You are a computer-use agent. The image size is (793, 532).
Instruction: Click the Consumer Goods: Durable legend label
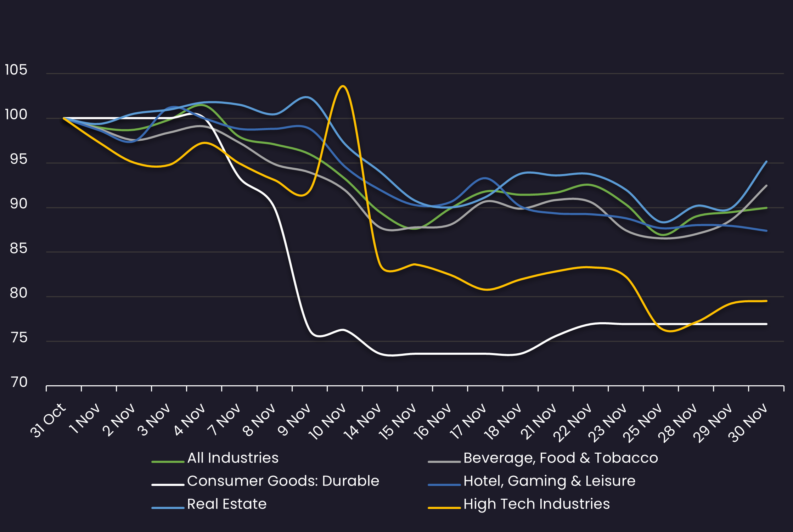coord(283,481)
